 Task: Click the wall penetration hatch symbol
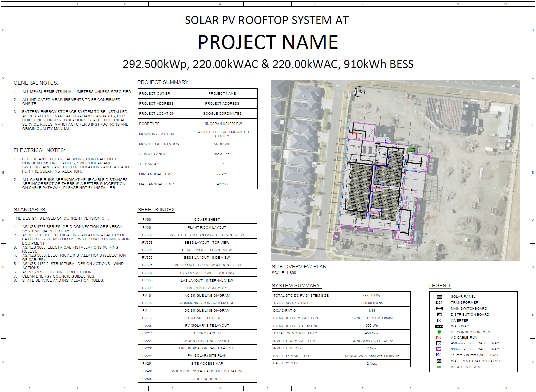coord(439,361)
